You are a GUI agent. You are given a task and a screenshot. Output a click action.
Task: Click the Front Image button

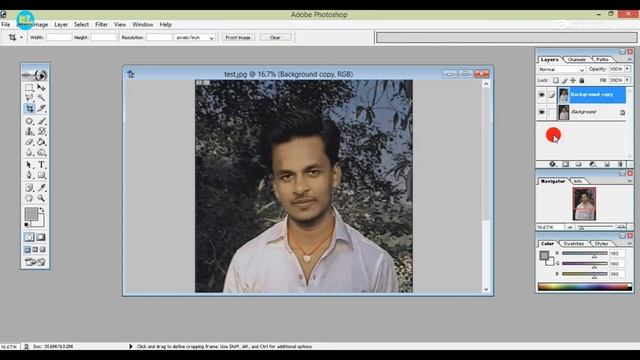pos(238,38)
